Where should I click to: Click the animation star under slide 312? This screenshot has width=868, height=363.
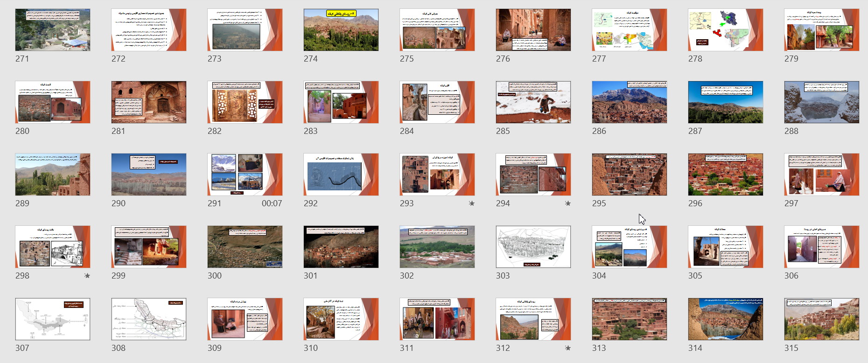tap(567, 348)
